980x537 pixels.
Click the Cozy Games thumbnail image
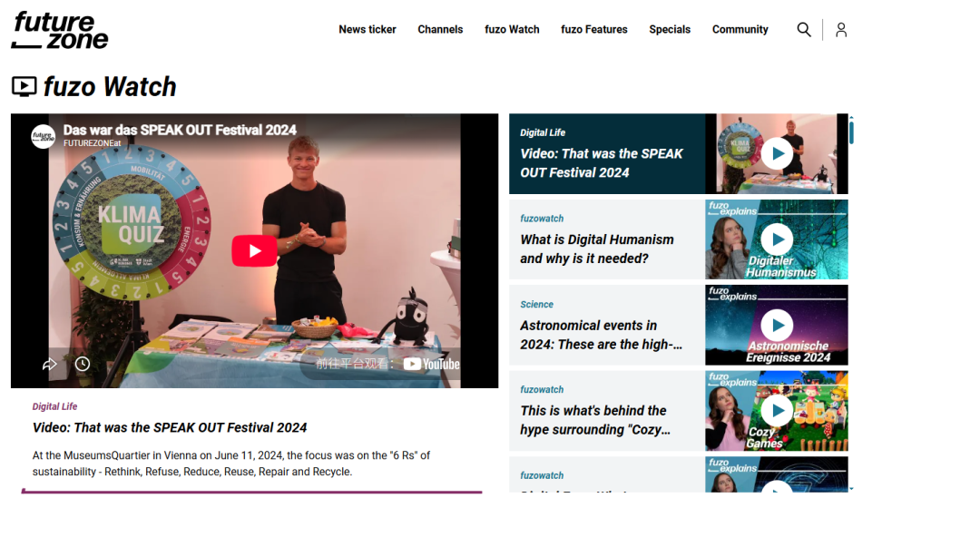(776, 411)
